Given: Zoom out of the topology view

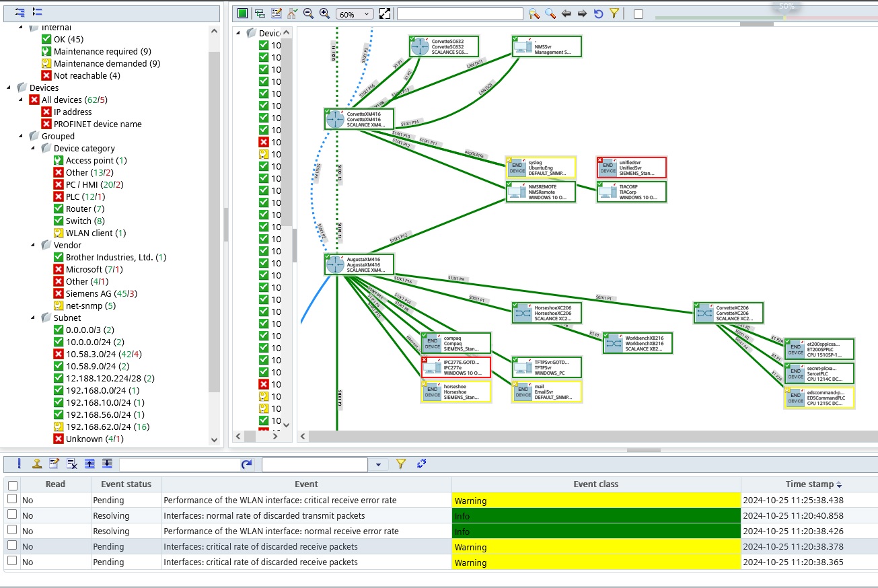Looking at the screenshot, I should coord(308,13).
